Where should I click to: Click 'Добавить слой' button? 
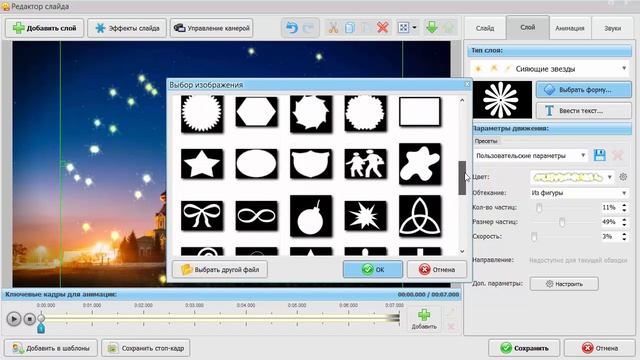(x=44, y=28)
